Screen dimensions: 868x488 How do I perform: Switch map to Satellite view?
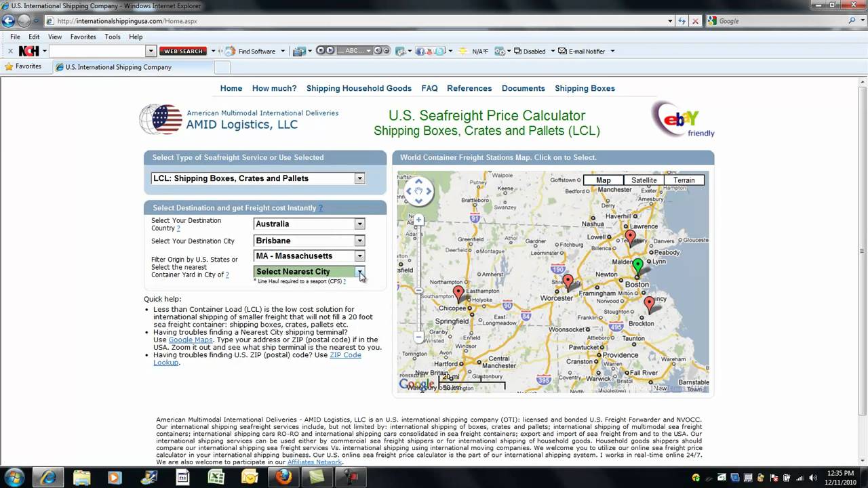[644, 180]
